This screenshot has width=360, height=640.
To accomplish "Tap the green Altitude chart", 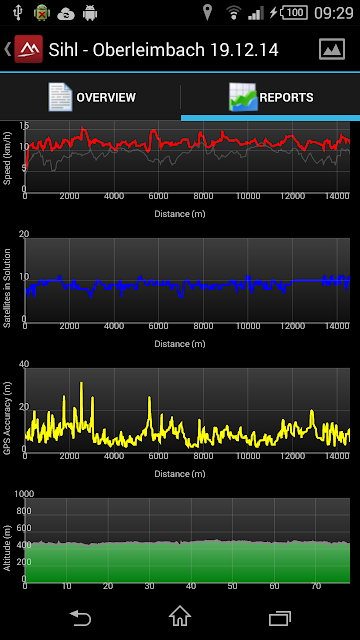I will (187, 540).
